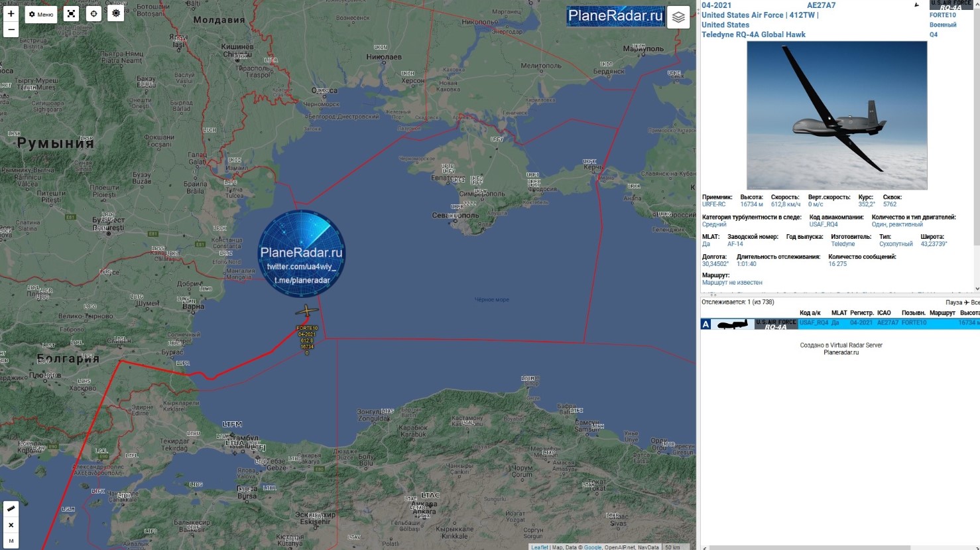This screenshot has height=550, width=980.
Task: Click the Маршрут не известен text
Action: click(x=732, y=283)
